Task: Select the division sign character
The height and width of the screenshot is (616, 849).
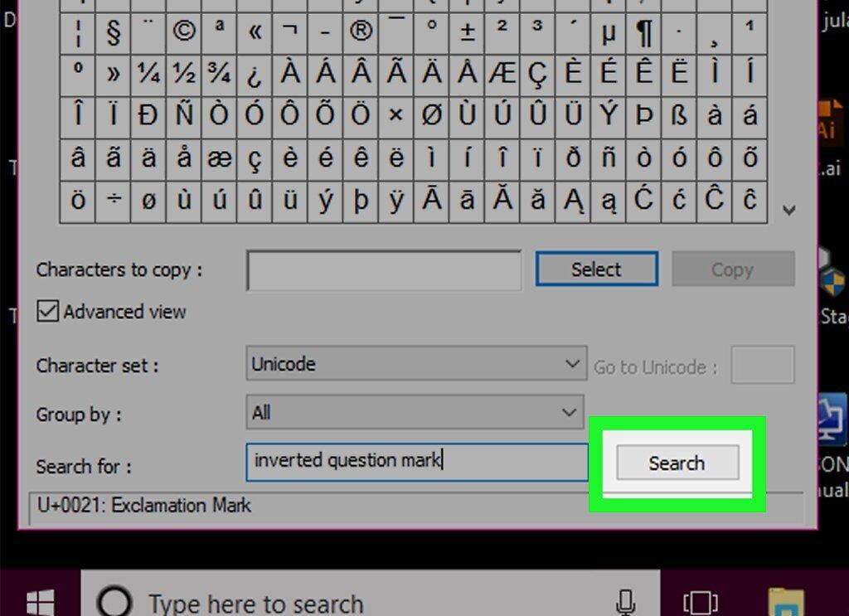Action: pos(114,201)
